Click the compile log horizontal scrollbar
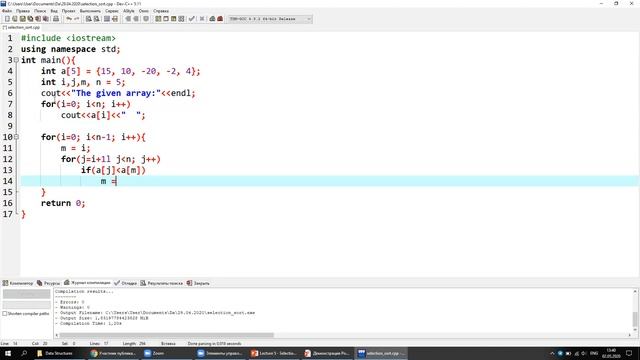 click(x=167, y=335)
